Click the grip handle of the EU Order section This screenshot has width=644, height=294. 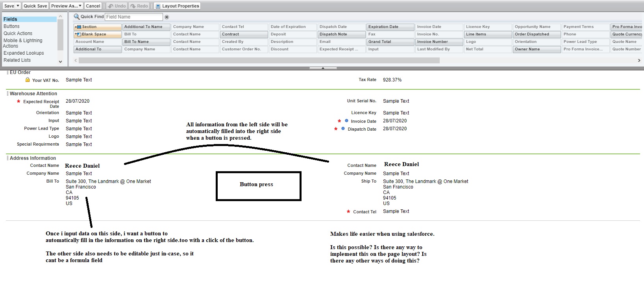tap(7, 72)
